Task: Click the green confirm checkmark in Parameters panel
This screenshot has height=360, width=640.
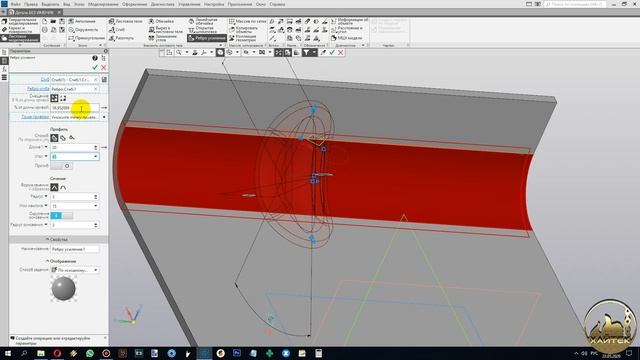Action: (95, 67)
